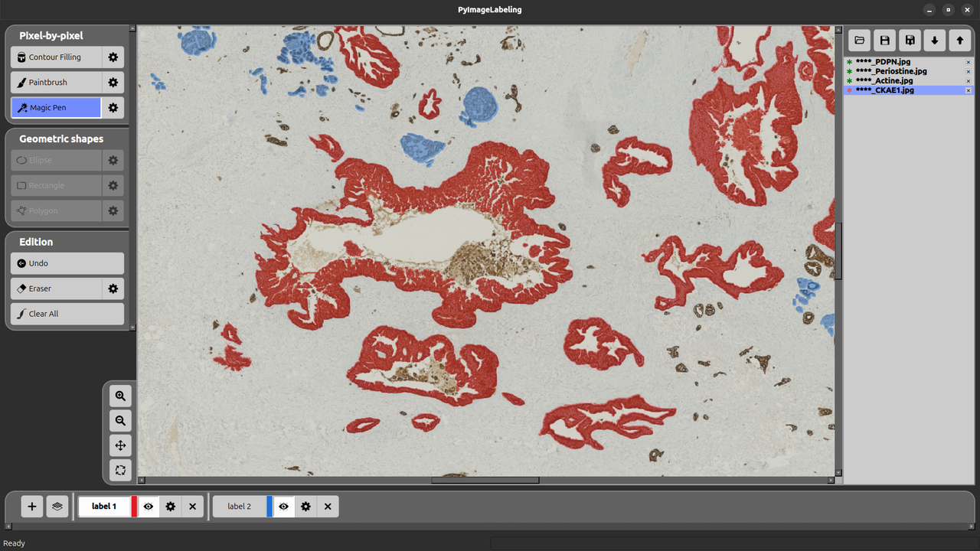The image size is (980, 551).
Task: Switch to label 2
Action: (239, 507)
